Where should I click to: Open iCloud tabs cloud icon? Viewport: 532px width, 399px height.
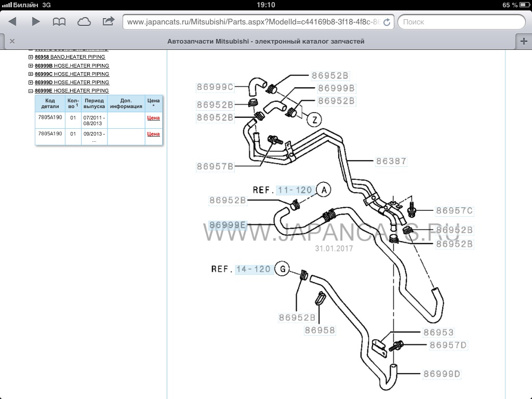pos(84,21)
